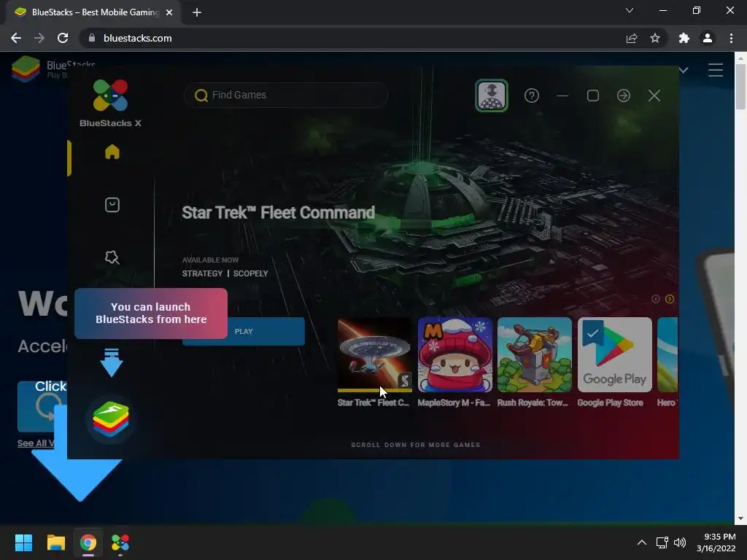Click the search magnifier icon
This screenshot has height=560, width=747.
click(x=201, y=96)
